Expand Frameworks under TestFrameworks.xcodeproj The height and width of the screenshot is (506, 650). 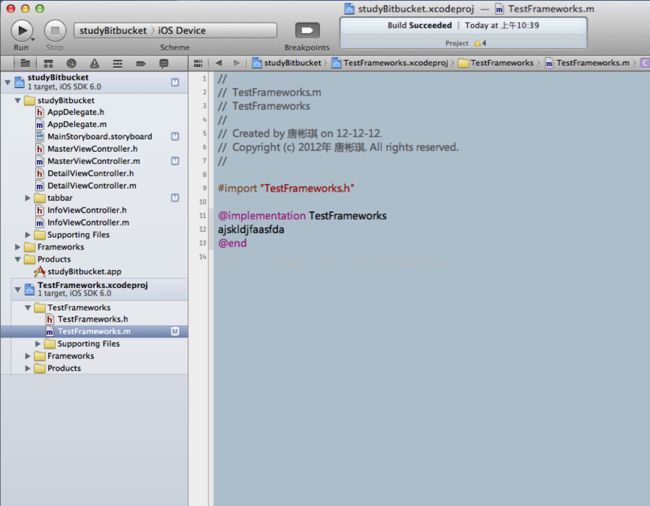coord(28,356)
